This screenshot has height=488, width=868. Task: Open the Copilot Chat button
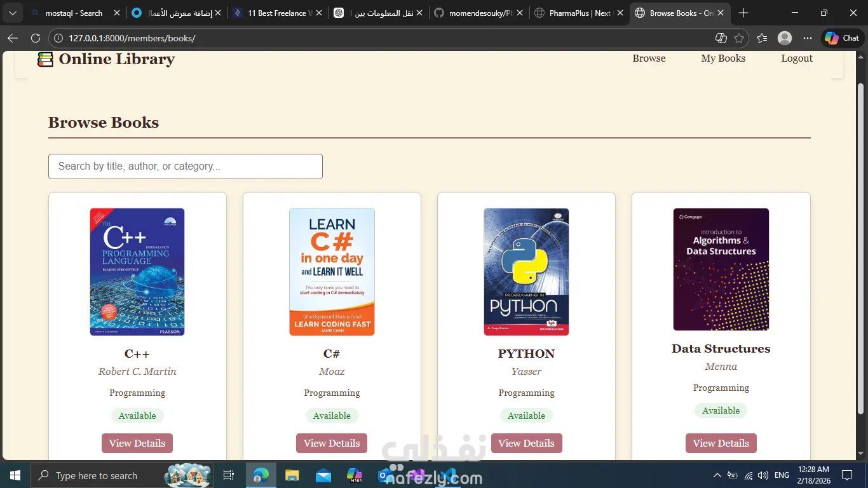click(843, 38)
